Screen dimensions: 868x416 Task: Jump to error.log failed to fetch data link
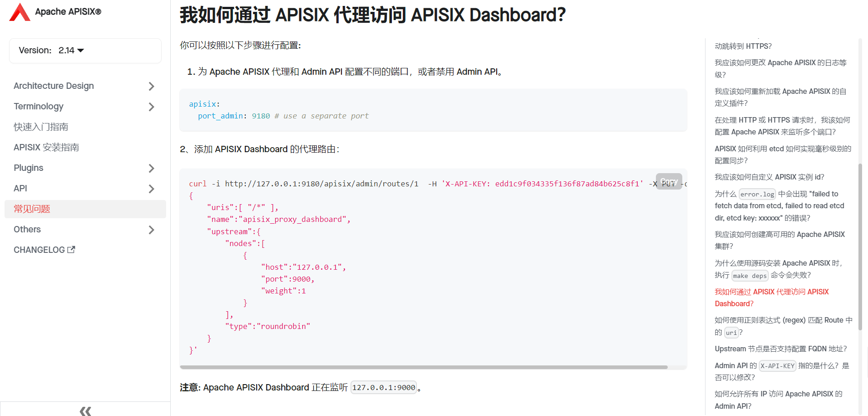(x=779, y=206)
